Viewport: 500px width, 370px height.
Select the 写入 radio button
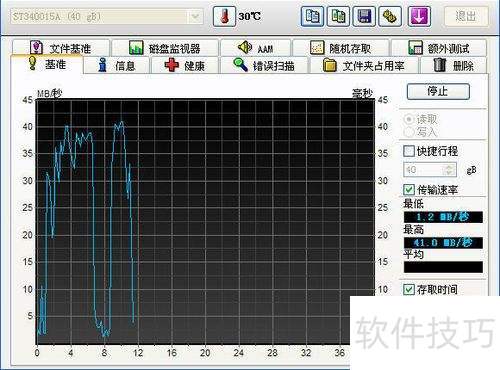(409, 132)
